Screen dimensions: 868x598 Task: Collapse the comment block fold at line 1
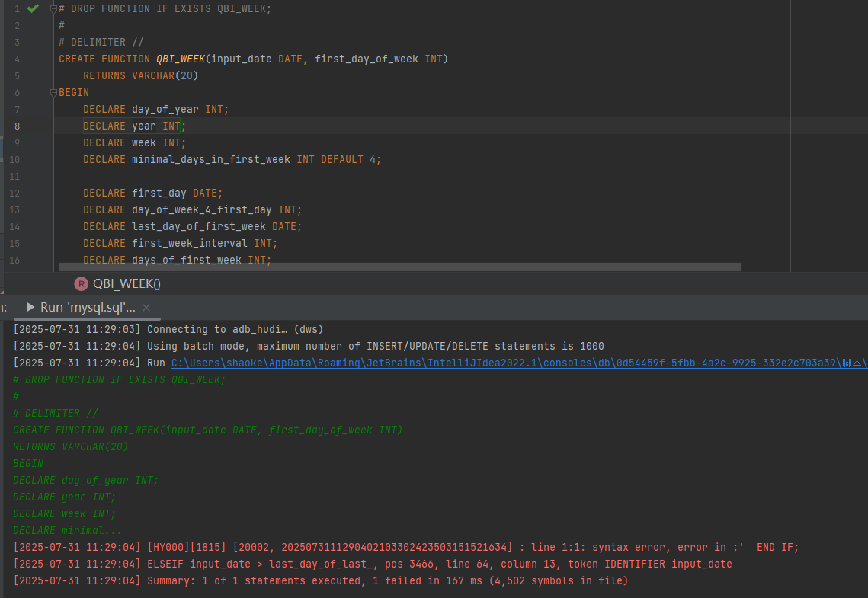pos(53,9)
